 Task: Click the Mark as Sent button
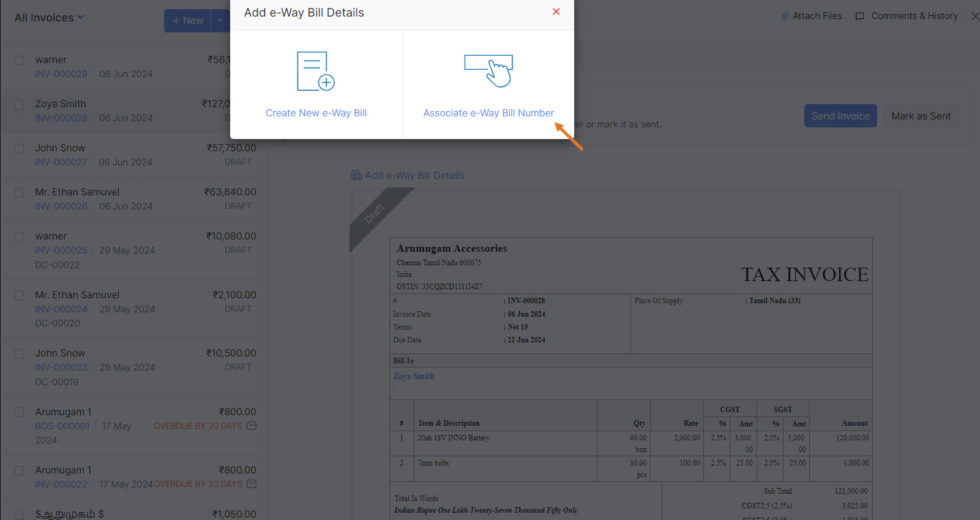(921, 116)
